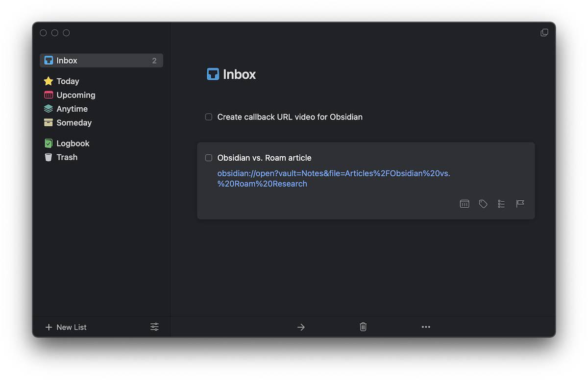Open the obsidian:// URL link in notes
The width and height of the screenshot is (588, 380).
[x=334, y=179]
